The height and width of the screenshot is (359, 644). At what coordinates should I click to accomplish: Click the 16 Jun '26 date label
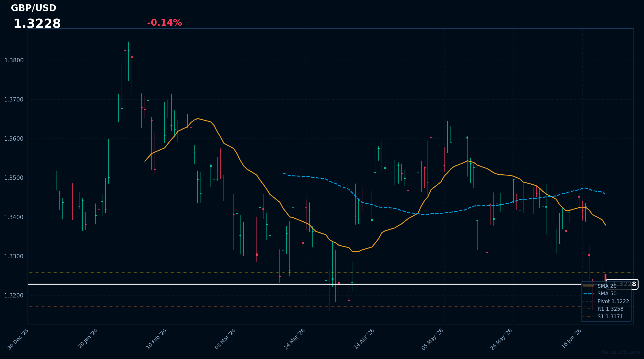571,338
